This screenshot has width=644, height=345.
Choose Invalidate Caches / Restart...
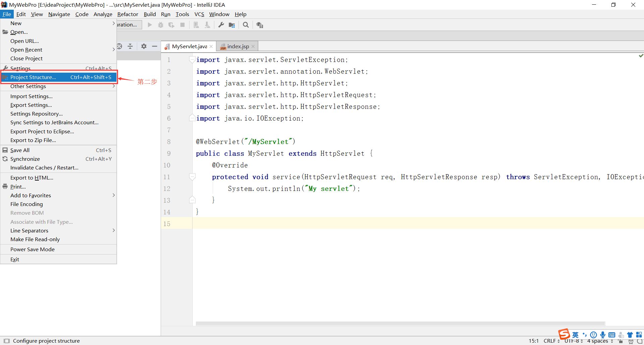[58, 167]
